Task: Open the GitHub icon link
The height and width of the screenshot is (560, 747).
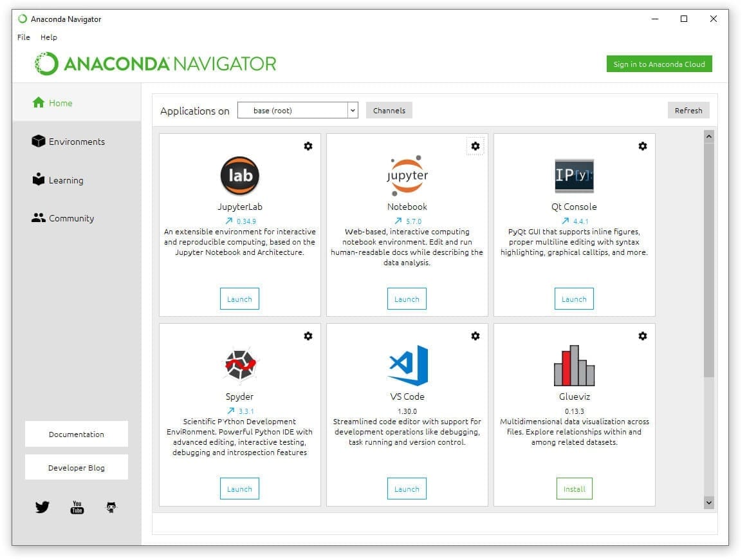Action: point(111,507)
